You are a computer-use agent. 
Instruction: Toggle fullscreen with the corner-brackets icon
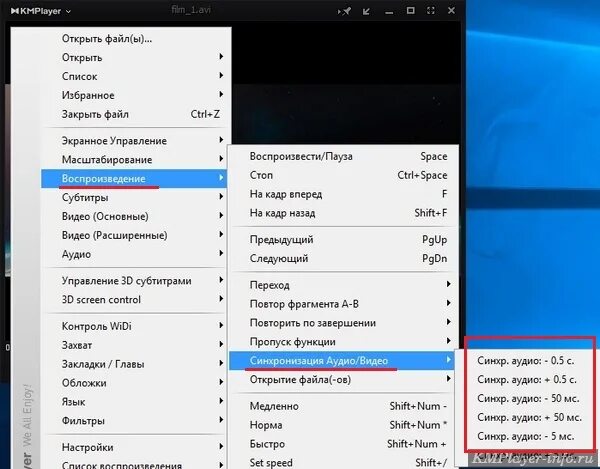point(431,11)
